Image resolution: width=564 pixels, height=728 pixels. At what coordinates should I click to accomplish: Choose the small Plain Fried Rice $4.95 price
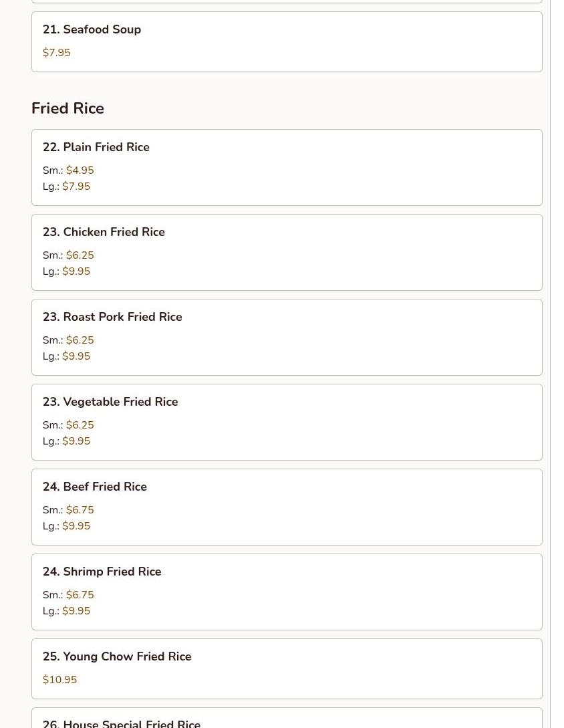(x=80, y=170)
